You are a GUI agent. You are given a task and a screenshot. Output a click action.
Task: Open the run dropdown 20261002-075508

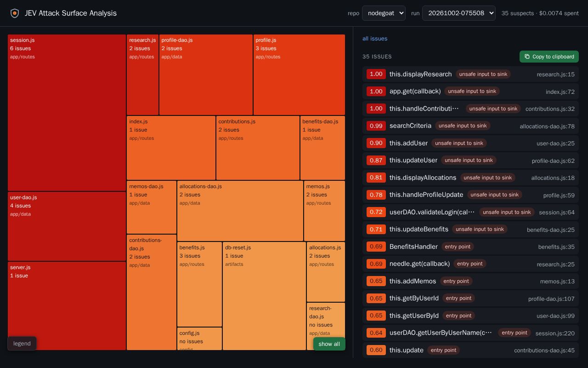pyautogui.click(x=459, y=13)
